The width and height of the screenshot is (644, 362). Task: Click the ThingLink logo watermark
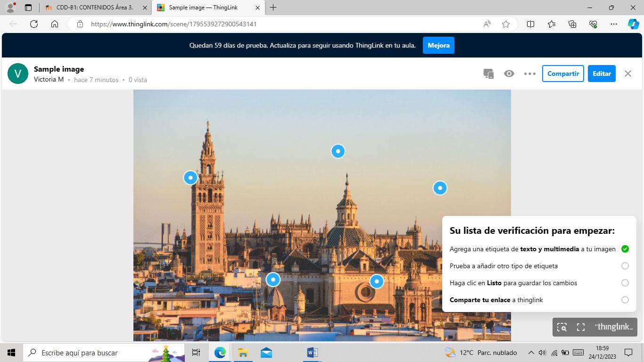(x=614, y=327)
